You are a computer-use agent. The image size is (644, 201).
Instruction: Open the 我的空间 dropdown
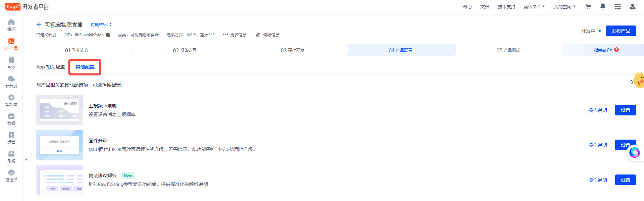click(565, 7)
